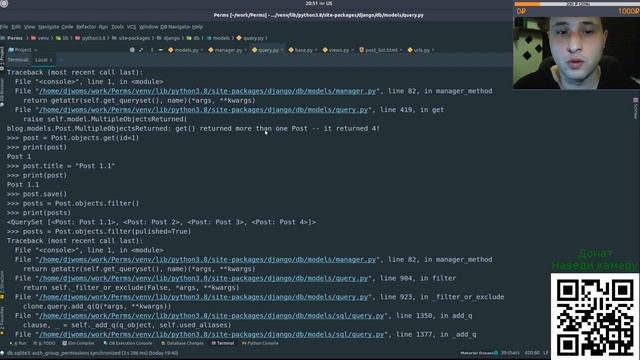
Task: Switch to the views.py editor tab
Action: point(339,50)
